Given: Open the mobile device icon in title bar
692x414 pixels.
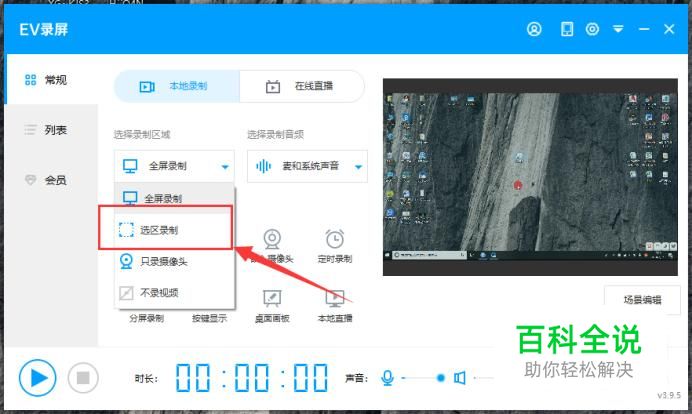Looking at the screenshot, I should 567,29.
